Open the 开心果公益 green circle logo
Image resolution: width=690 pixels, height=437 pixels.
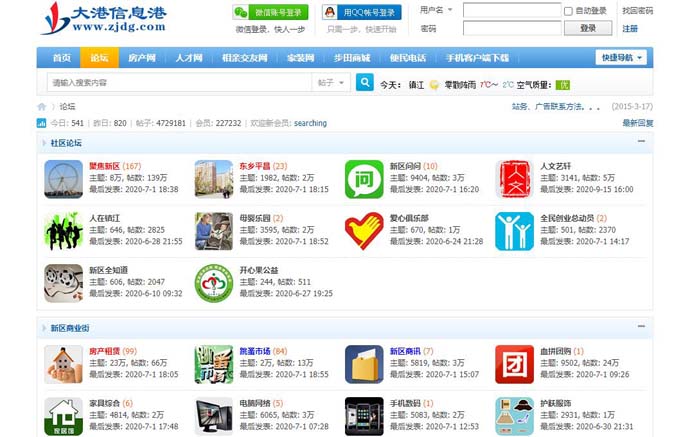tap(214, 283)
